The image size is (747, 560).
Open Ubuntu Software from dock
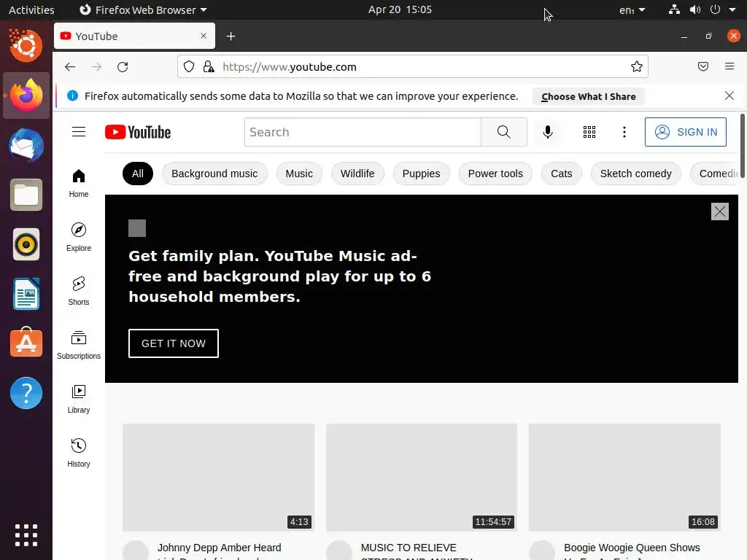click(x=26, y=343)
